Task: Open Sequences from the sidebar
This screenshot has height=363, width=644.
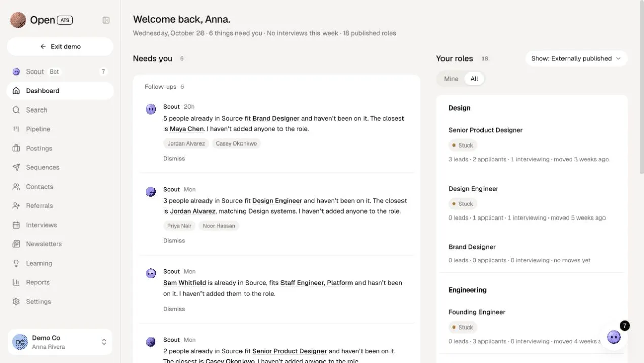Action: pos(60,167)
